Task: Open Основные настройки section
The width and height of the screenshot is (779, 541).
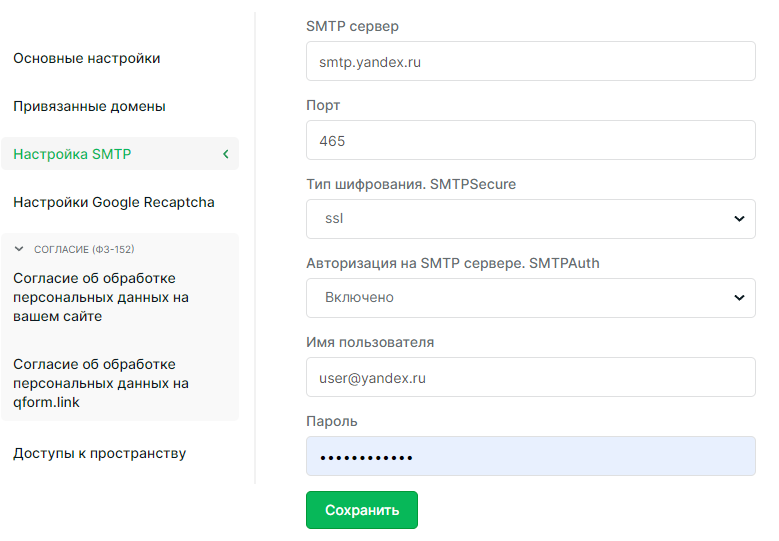Action: (x=87, y=58)
